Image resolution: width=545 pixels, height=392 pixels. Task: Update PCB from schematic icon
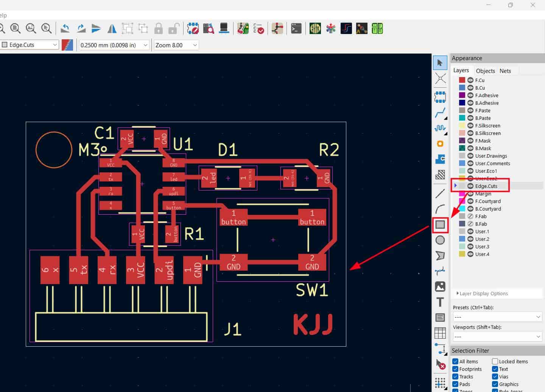[x=243, y=29]
